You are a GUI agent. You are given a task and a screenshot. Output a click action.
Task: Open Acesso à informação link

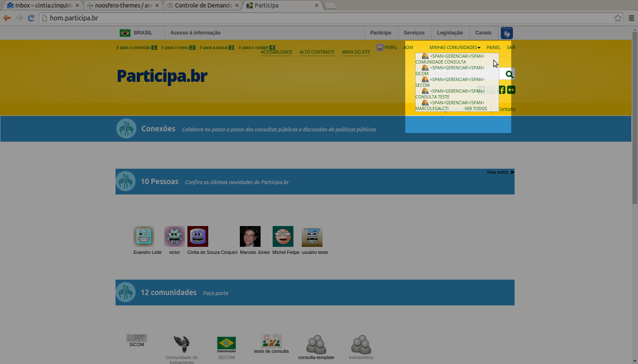pos(195,33)
